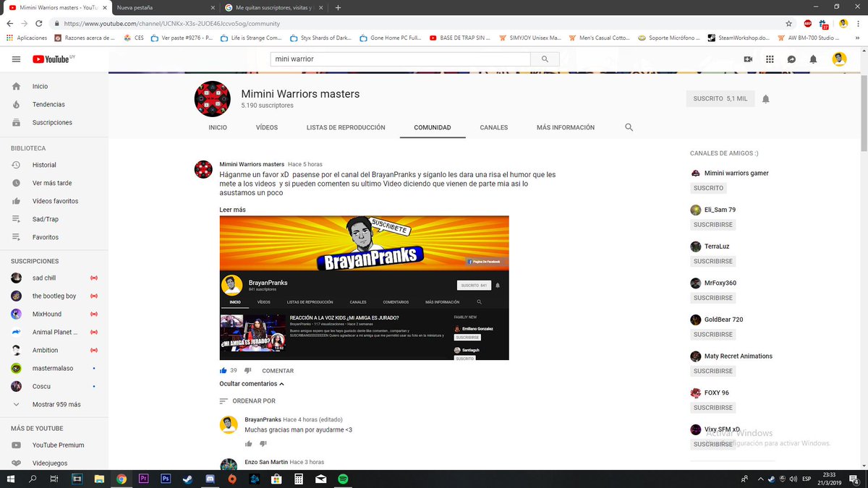868x488 pixels.
Task: Collapse comments with Ocultar comentarios
Action: pyautogui.click(x=252, y=384)
